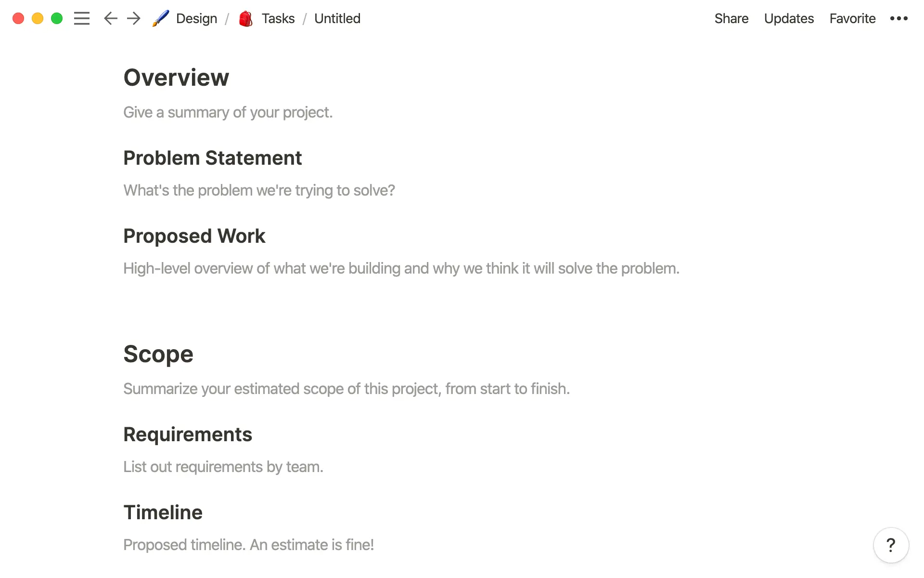
Task: Click the forward navigation arrow
Action: (x=133, y=18)
